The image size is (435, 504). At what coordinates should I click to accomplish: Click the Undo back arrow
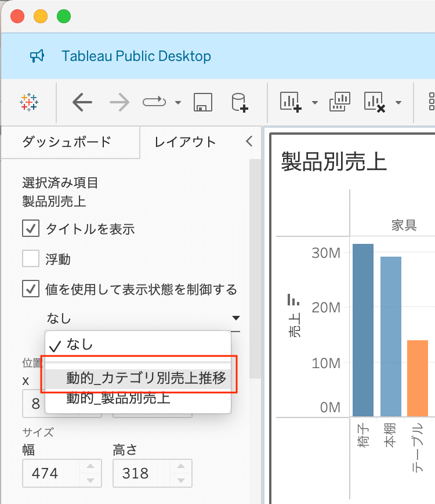click(x=82, y=102)
